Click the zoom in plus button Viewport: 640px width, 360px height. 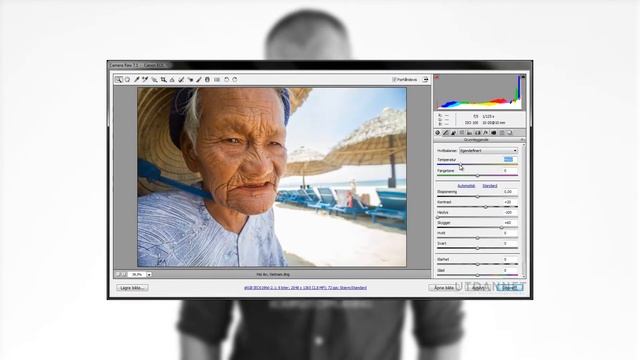pos(124,275)
